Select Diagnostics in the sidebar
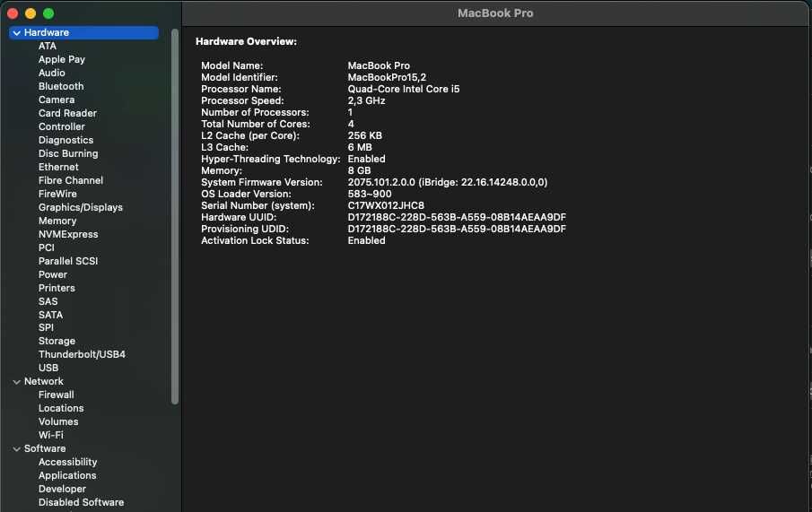 pos(65,140)
